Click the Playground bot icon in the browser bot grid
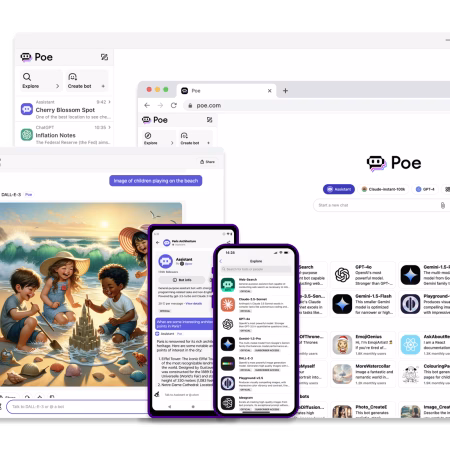This screenshot has width=450, height=450. pyautogui.click(x=410, y=304)
